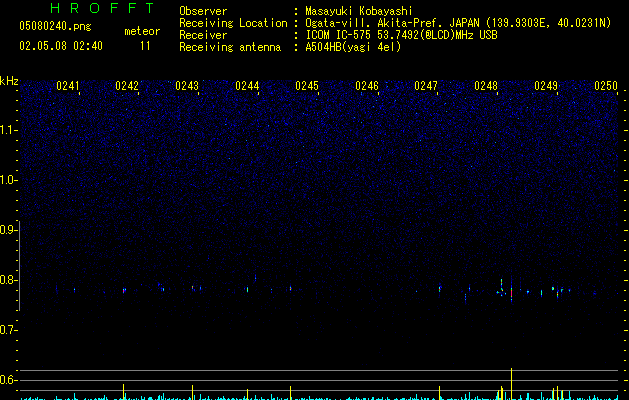Click the Observer label
The width and height of the screenshot is (629, 400).
pos(203,11)
